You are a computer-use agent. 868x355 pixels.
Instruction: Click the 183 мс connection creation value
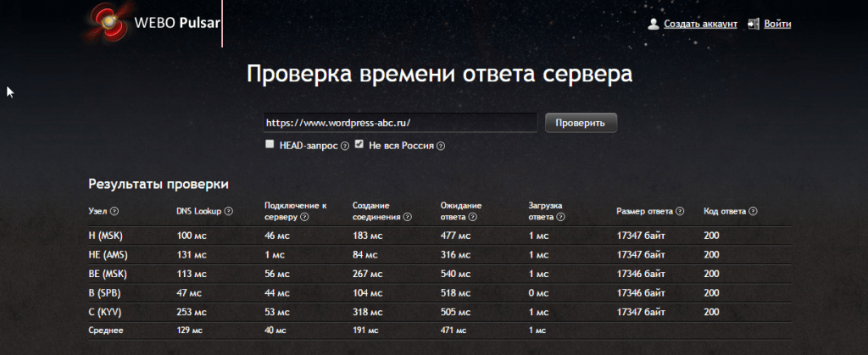(x=368, y=236)
